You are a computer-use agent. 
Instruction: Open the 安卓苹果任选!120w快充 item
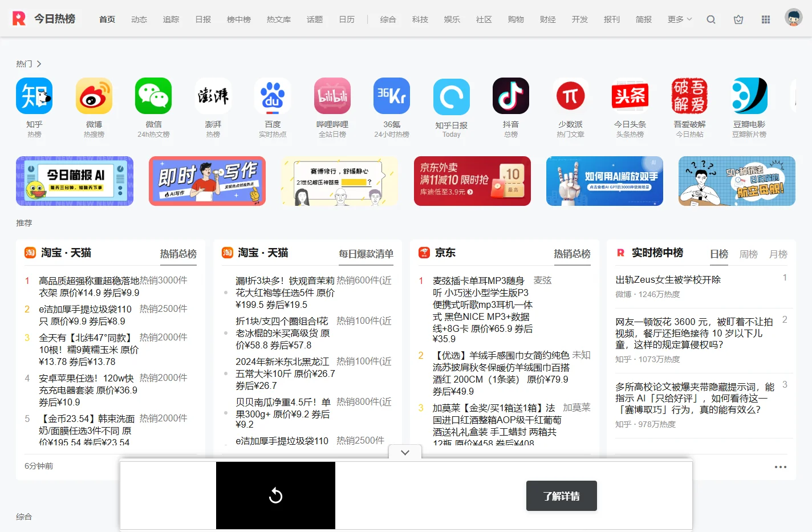coord(89,390)
